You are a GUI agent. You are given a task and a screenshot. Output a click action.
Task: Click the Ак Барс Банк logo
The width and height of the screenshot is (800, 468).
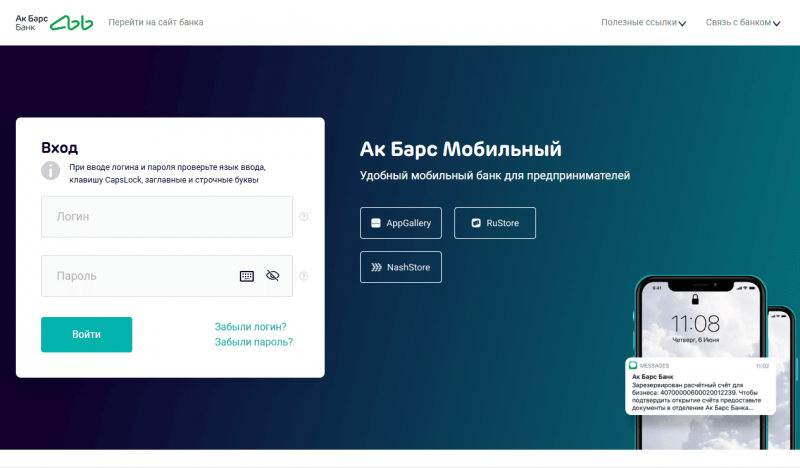(x=55, y=22)
